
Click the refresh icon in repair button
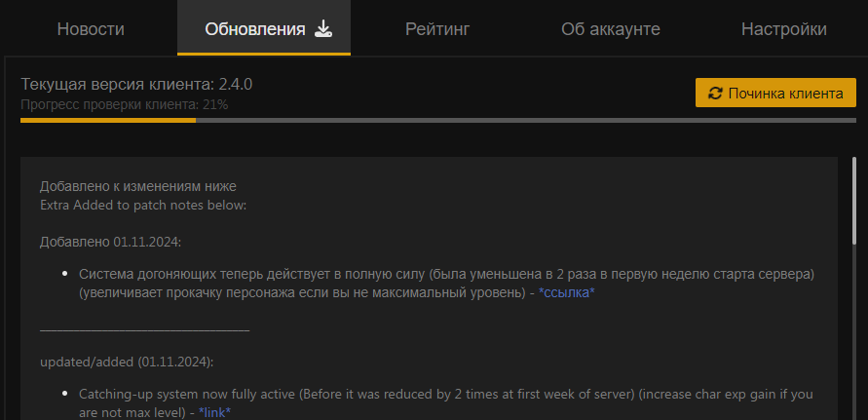click(715, 94)
